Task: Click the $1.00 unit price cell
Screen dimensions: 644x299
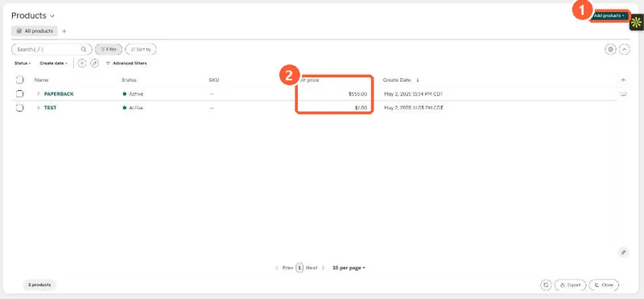Action: click(361, 108)
